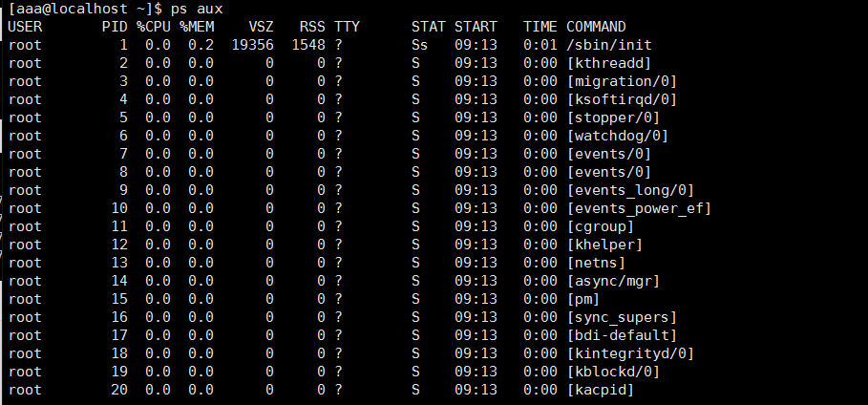
Task: Click the 09:13 start time of kthreadd
Action: (476, 63)
